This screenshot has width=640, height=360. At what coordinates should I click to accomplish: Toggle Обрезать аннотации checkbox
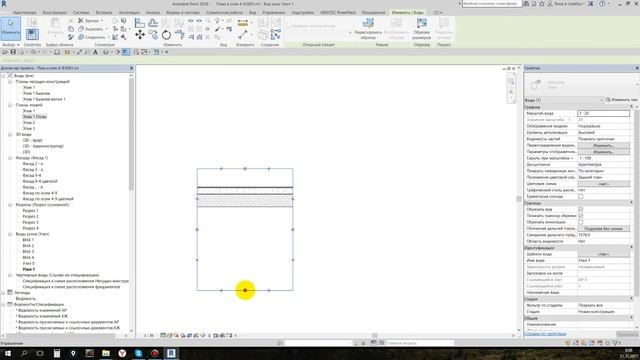(580, 222)
